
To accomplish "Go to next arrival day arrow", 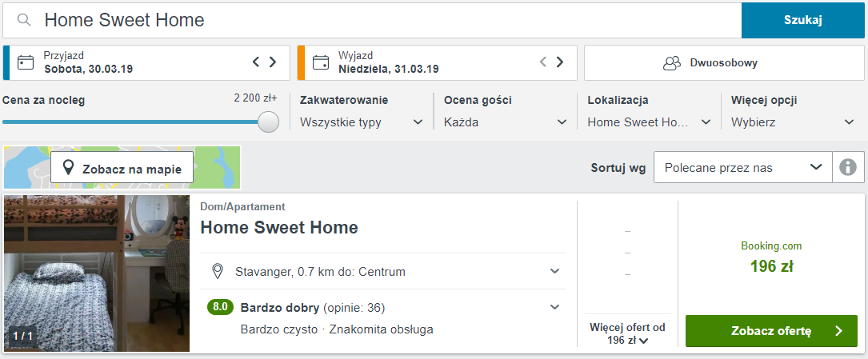I will [x=273, y=62].
